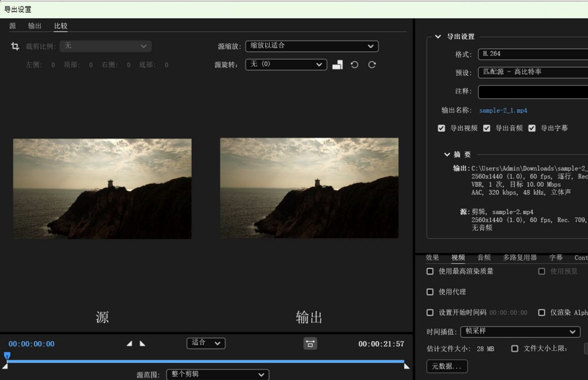Check the 设置开始时间码 option

click(x=430, y=313)
